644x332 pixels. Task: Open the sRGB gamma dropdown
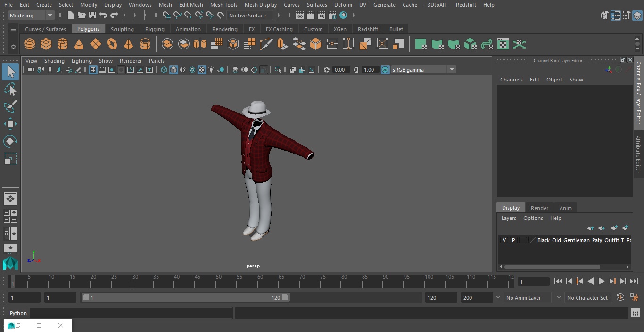click(x=423, y=70)
